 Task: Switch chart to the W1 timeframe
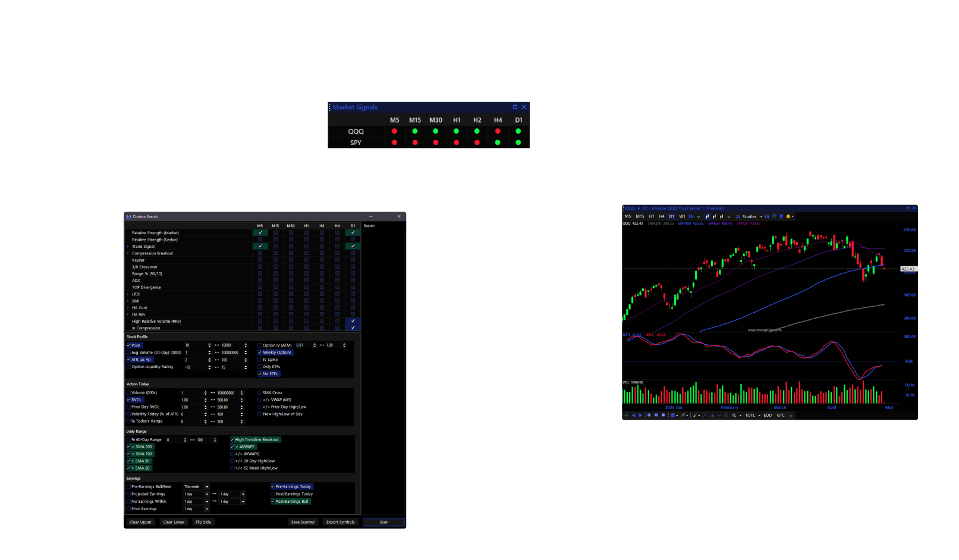pos(682,216)
